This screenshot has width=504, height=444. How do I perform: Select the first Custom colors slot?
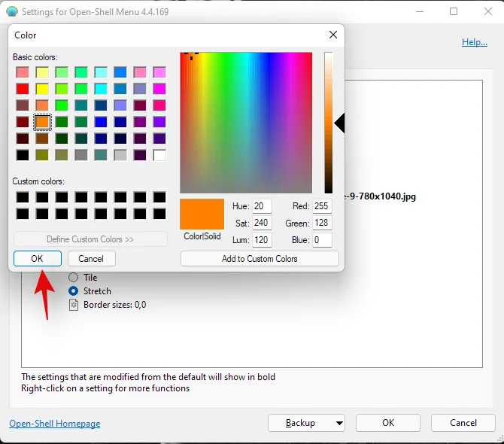point(23,197)
